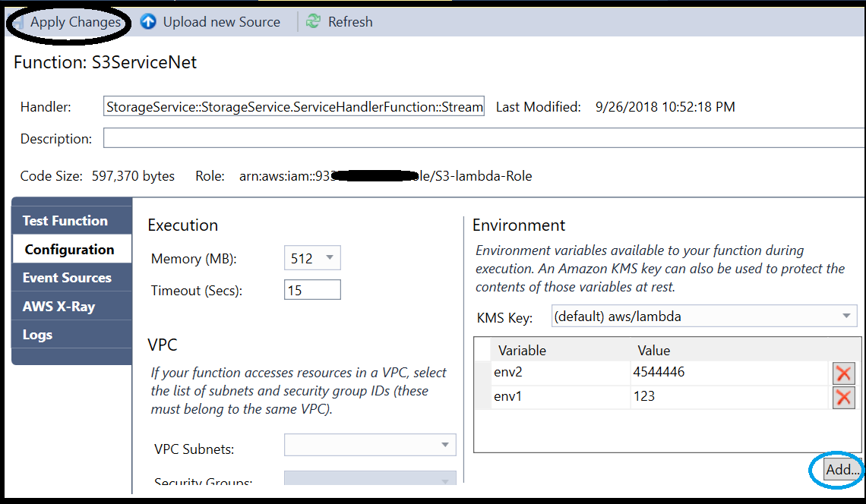Viewport: 866px width, 504px height.
Task: Click into the Handler text field
Action: point(294,107)
